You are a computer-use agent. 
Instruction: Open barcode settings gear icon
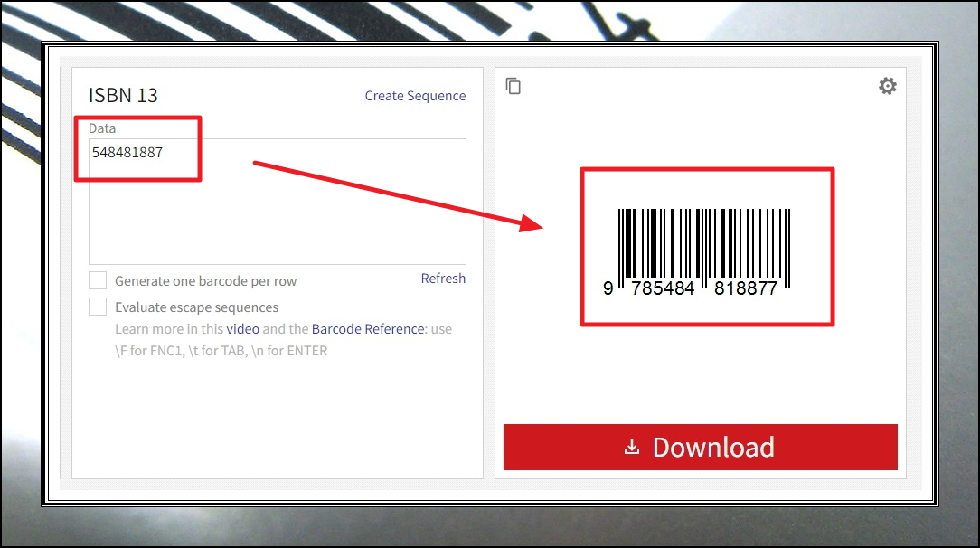888,86
